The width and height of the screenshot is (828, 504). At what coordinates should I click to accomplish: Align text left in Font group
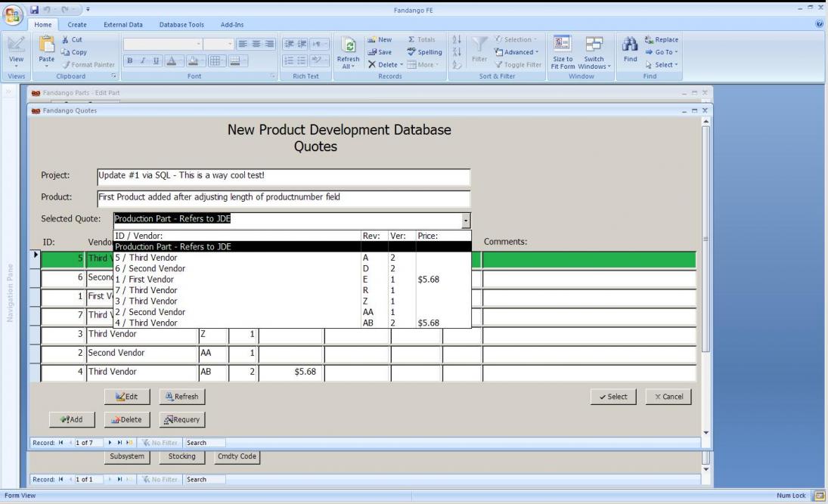click(x=243, y=44)
